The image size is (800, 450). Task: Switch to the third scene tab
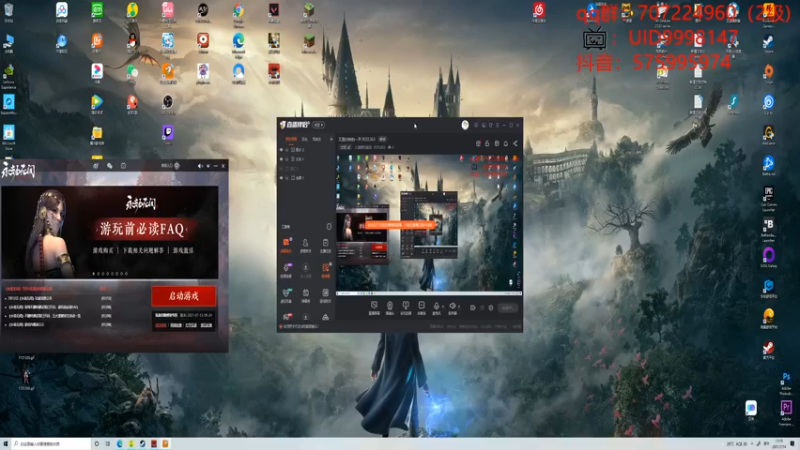coord(317,139)
